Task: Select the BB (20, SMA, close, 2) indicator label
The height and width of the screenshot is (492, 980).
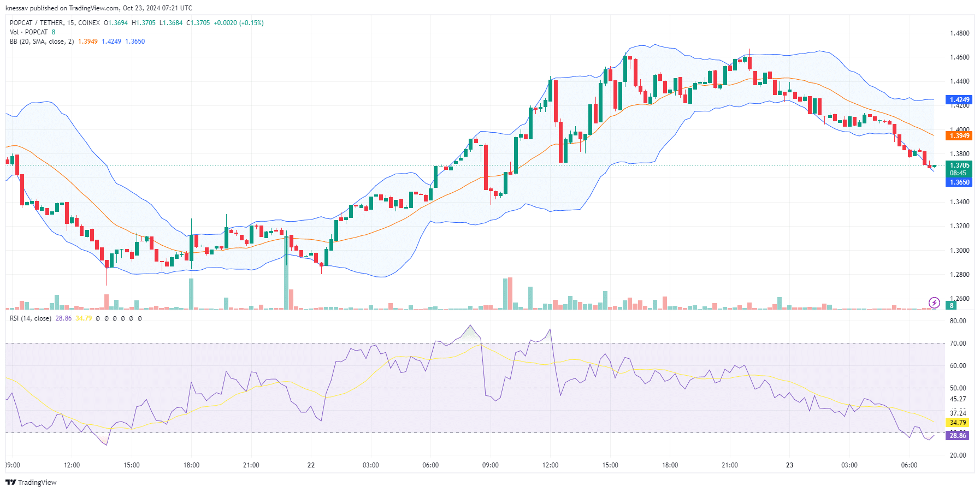Action: pos(42,42)
